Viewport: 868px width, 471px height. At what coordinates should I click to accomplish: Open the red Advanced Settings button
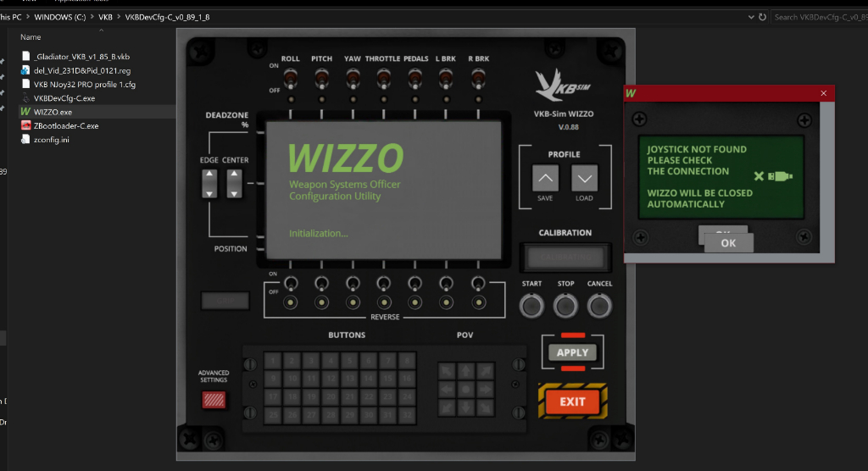214,400
